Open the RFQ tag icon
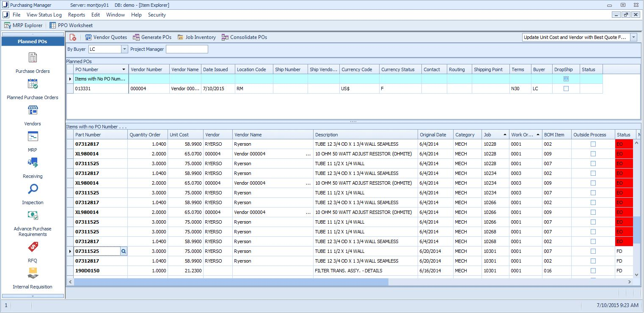Image resolution: width=644 pixels, height=313 pixels. (x=33, y=247)
